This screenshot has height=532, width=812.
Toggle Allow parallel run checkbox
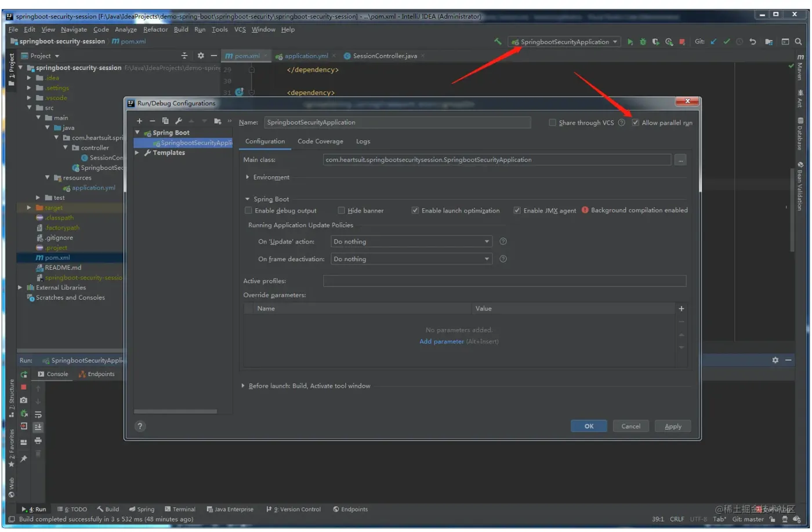(x=636, y=123)
